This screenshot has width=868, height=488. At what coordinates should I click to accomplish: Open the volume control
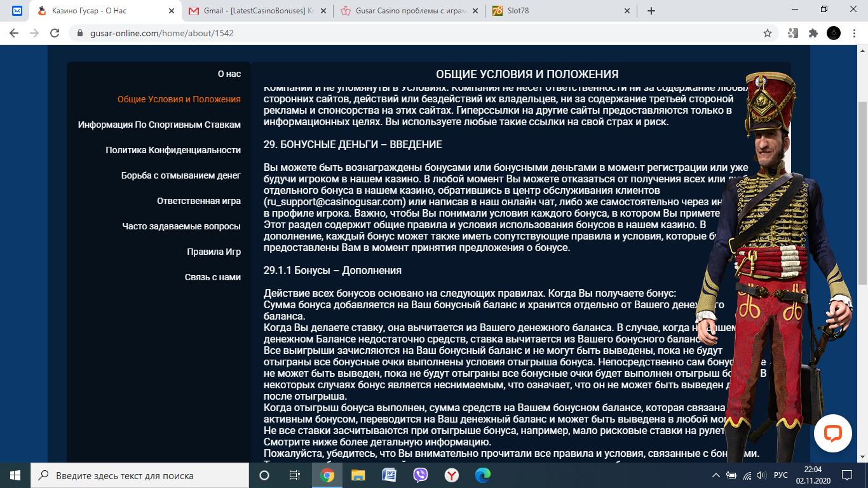click(761, 475)
